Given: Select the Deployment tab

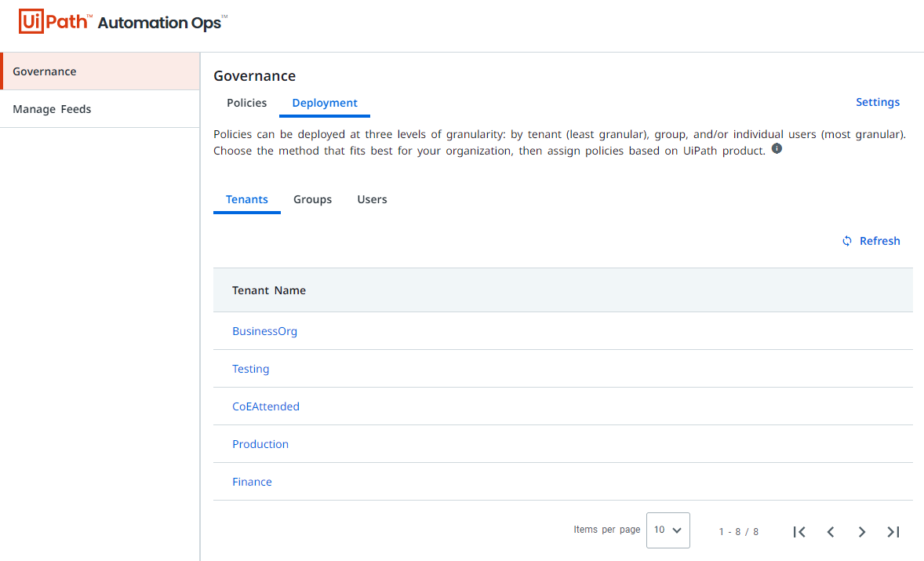Looking at the screenshot, I should pyautogui.click(x=325, y=103).
